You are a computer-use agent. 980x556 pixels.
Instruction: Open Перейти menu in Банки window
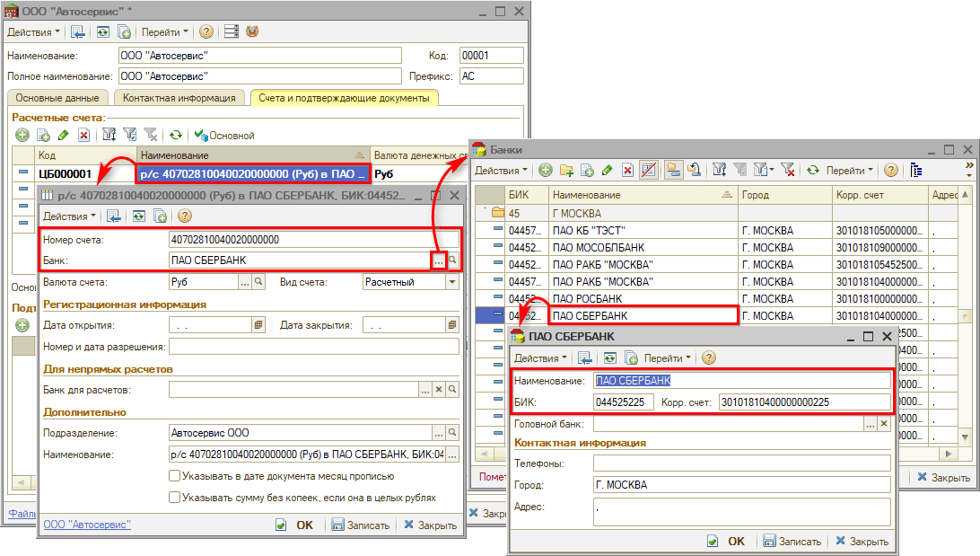point(849,171)
